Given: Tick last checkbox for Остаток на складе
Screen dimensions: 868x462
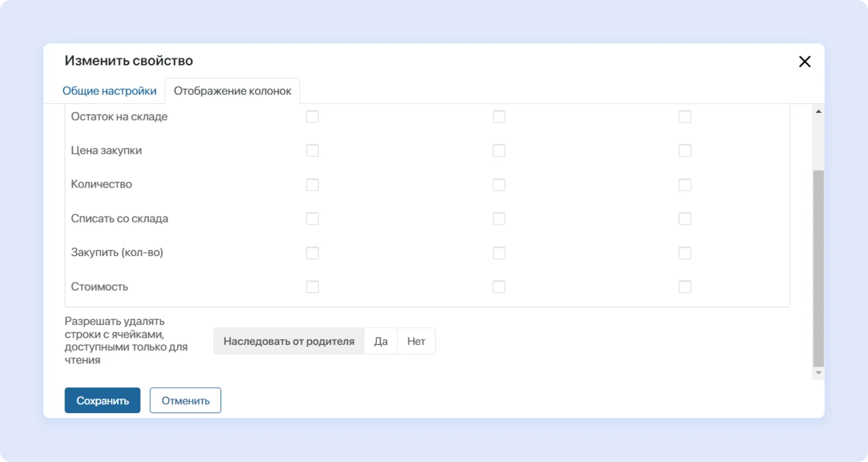Looking at the screenshot, I should (685, 117).
